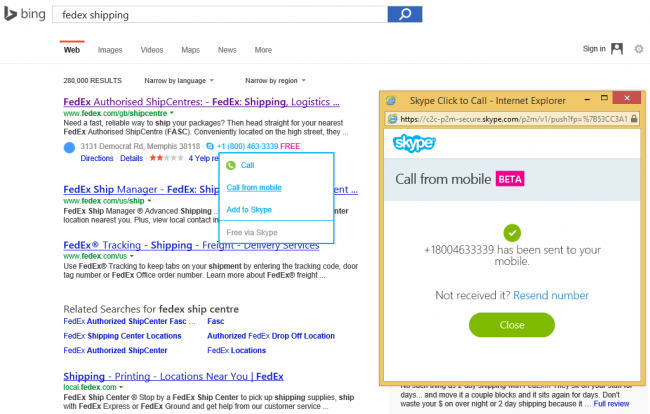Click the Bing logo
Viewport: 650px width, 414px height.
pyautogui.click(x=24, y=14)
